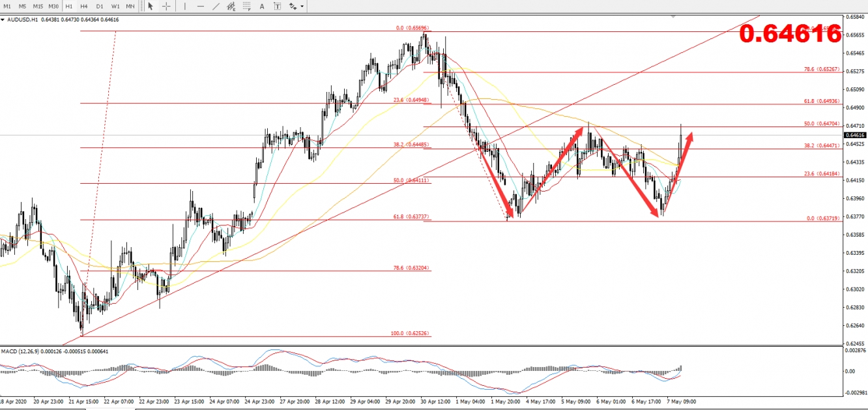
Task: Select the cursor arrow tool
Action: (151, 7)
